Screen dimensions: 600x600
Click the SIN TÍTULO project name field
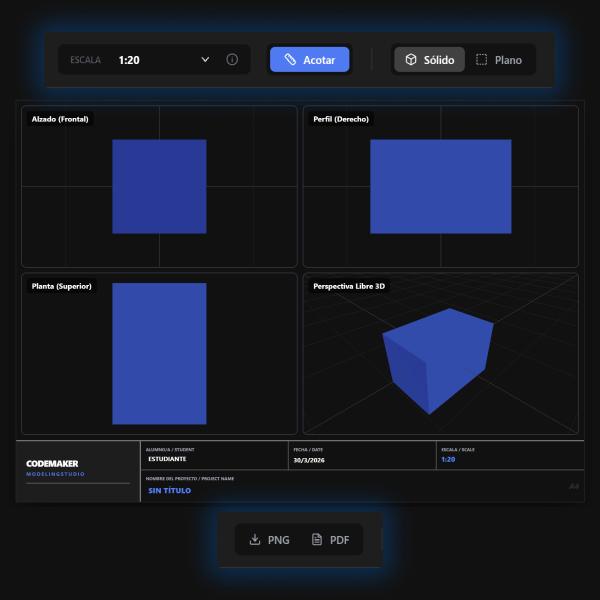[x=170, y=491]
